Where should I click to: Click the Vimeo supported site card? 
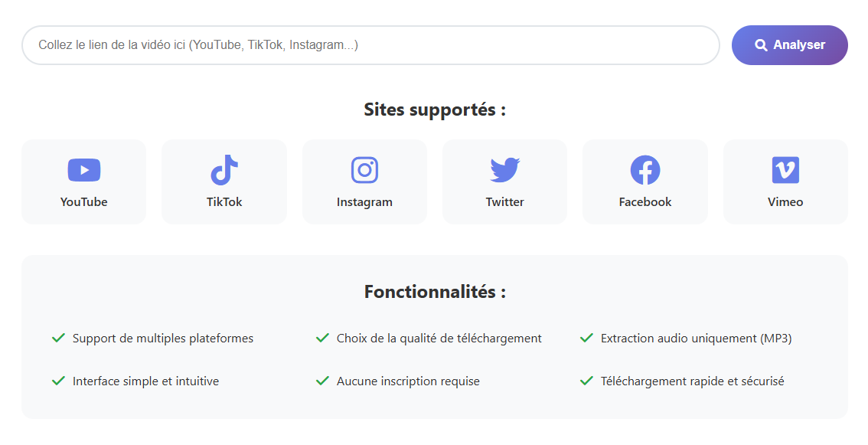(x=785, y=182)
